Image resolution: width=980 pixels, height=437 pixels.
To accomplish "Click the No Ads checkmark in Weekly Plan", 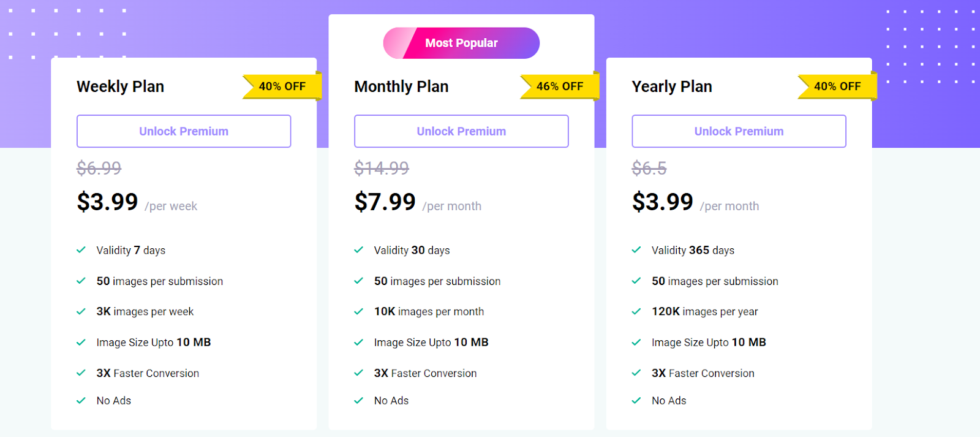I will 81,401.
